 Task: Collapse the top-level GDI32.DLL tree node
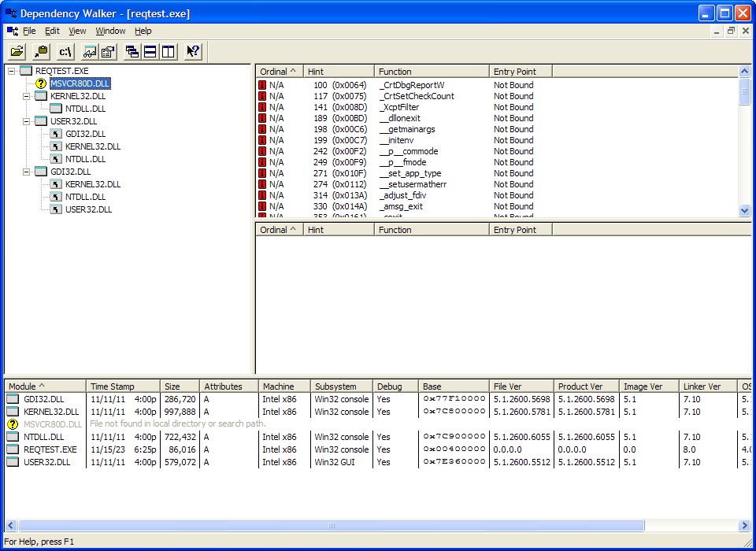(x=26, y=172)
